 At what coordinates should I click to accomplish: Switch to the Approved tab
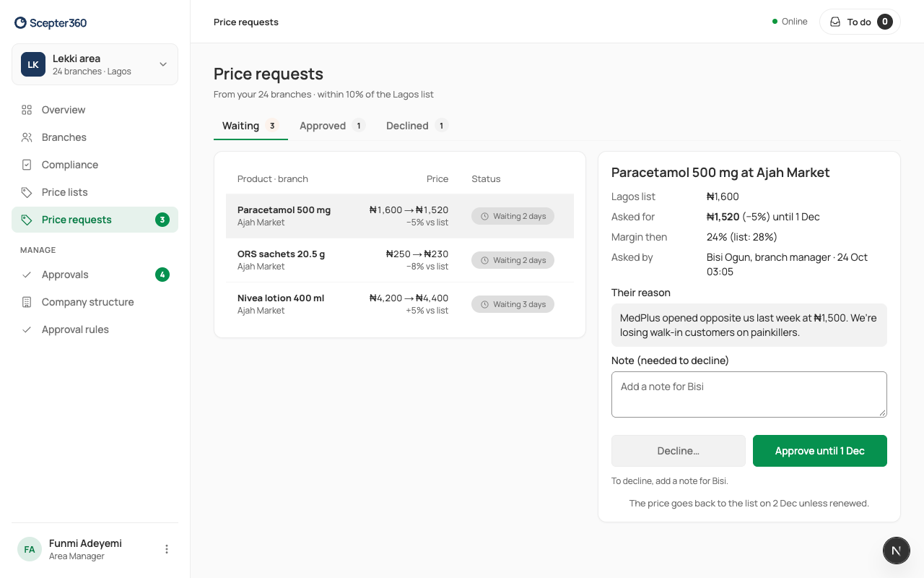coord(333,126)
